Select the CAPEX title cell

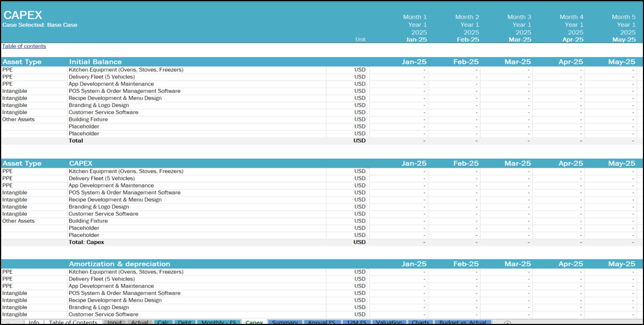coord(23,15)
